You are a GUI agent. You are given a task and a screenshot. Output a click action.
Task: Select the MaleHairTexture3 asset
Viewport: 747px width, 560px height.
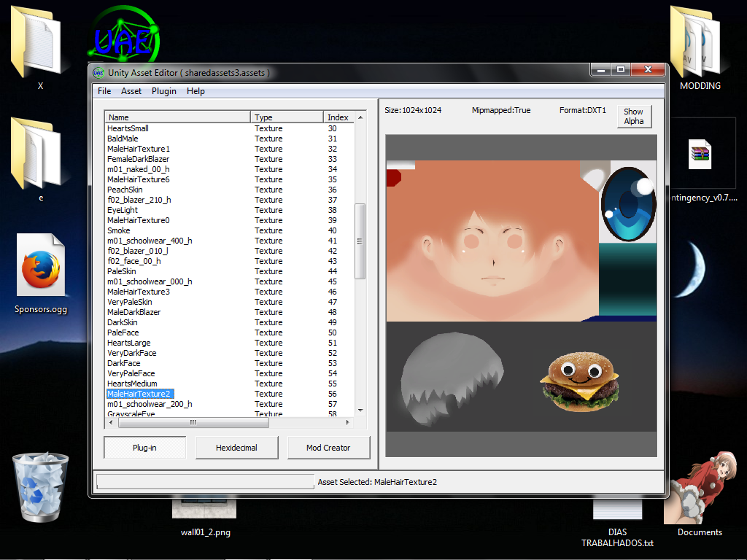[230, 292]
